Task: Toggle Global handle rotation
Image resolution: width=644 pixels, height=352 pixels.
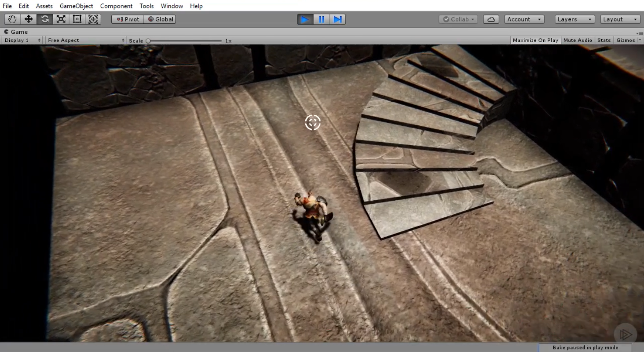Action: click(160, 19)
